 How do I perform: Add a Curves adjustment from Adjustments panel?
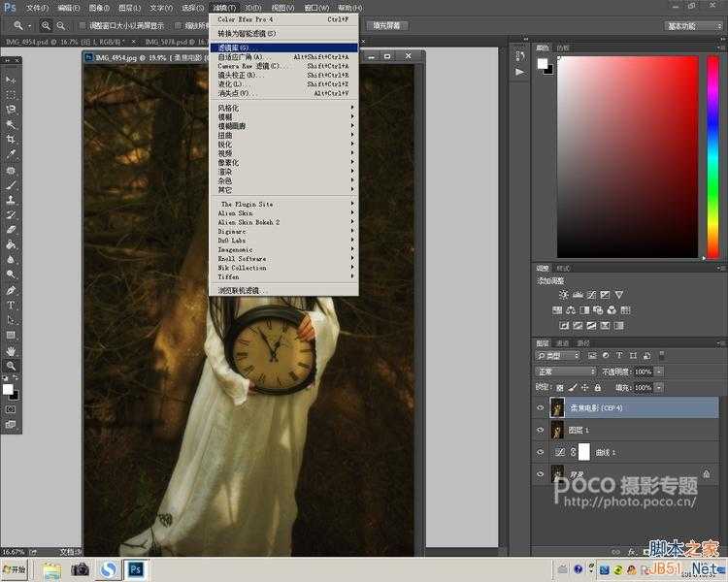click(x=591, y=295)
